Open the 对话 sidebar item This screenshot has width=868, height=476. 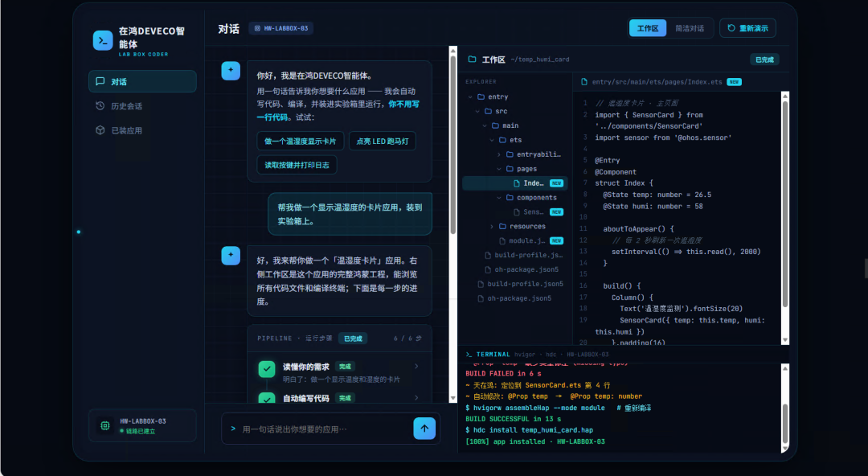coord(142,81)
